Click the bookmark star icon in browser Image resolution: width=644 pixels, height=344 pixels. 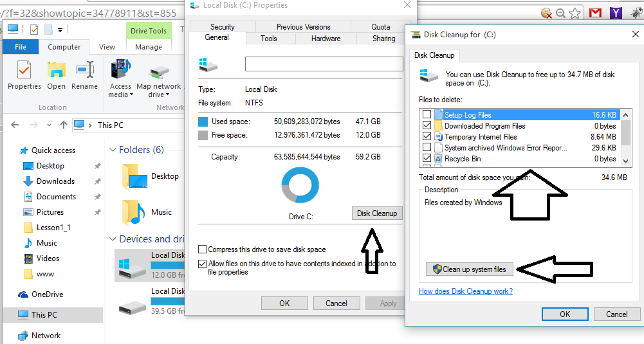[575, 13]
